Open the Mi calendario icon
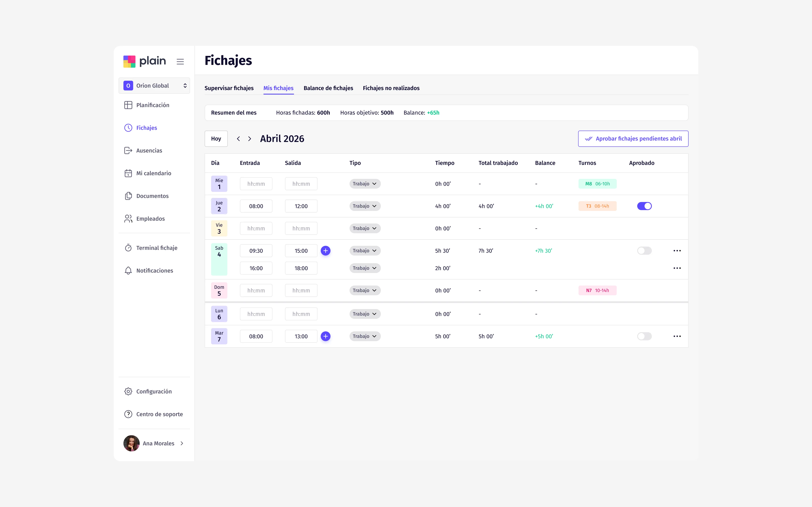Viewport: 812px width, 507px height. tap(128, 173)
